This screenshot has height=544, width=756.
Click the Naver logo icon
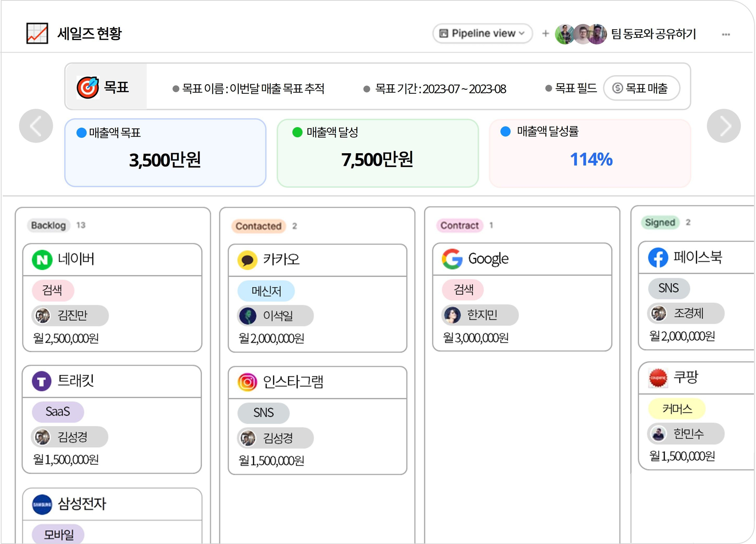[x=42, y=260]
